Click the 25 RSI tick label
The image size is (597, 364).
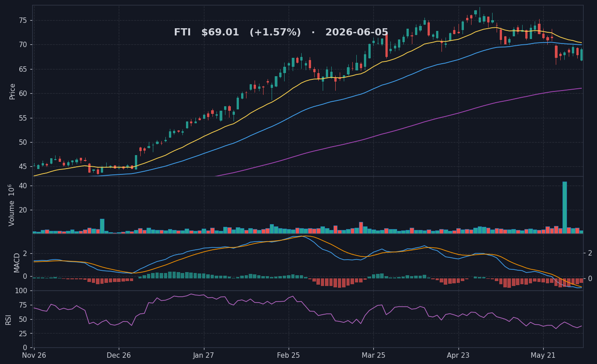coord(23,334)
